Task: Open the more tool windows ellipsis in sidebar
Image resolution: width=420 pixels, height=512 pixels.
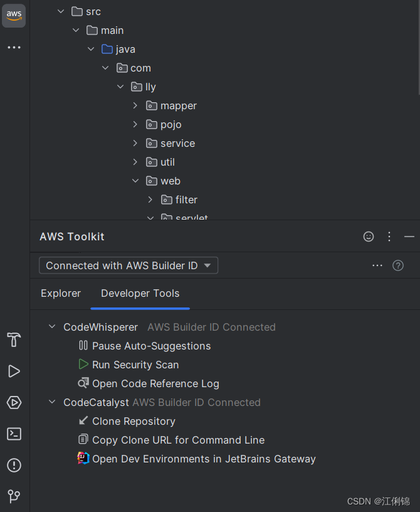Action: (14, 47)
